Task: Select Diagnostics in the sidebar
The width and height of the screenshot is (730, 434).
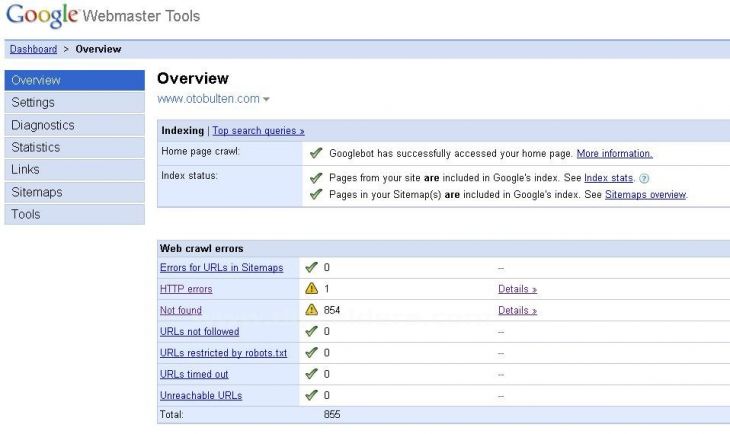Action: [42, 125]
